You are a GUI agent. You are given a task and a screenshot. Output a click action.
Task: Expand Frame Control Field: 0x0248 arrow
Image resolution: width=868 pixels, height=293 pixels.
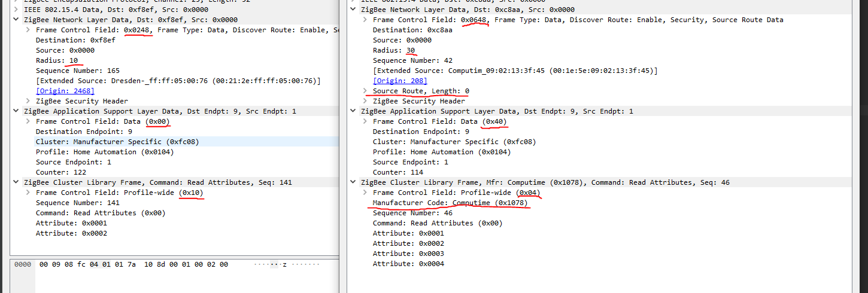(x=28, y=30)
